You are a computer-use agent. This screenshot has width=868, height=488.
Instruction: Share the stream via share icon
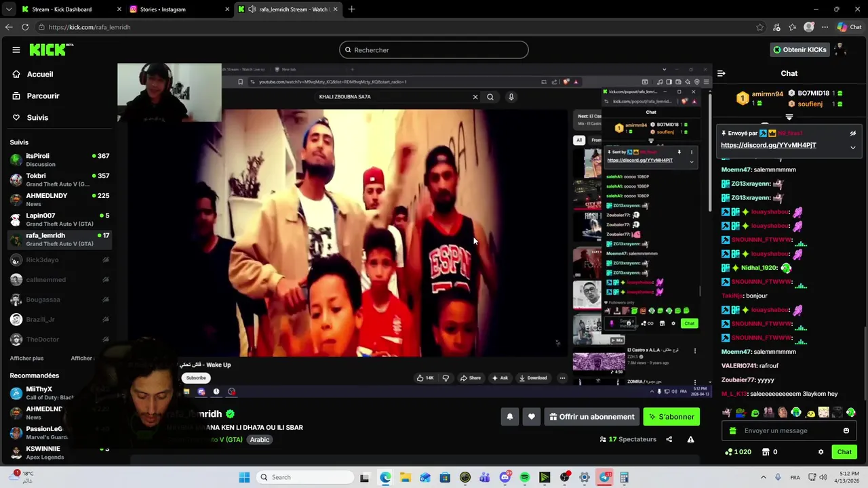[669, 439]
